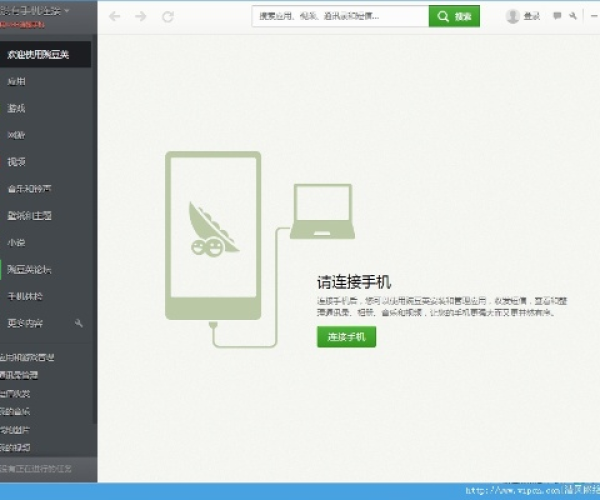This screenshot has height=500, width=600.
Task: Expand the phone connection dropdown arrow
Action: pyautogui.click(x=67, y=10)
